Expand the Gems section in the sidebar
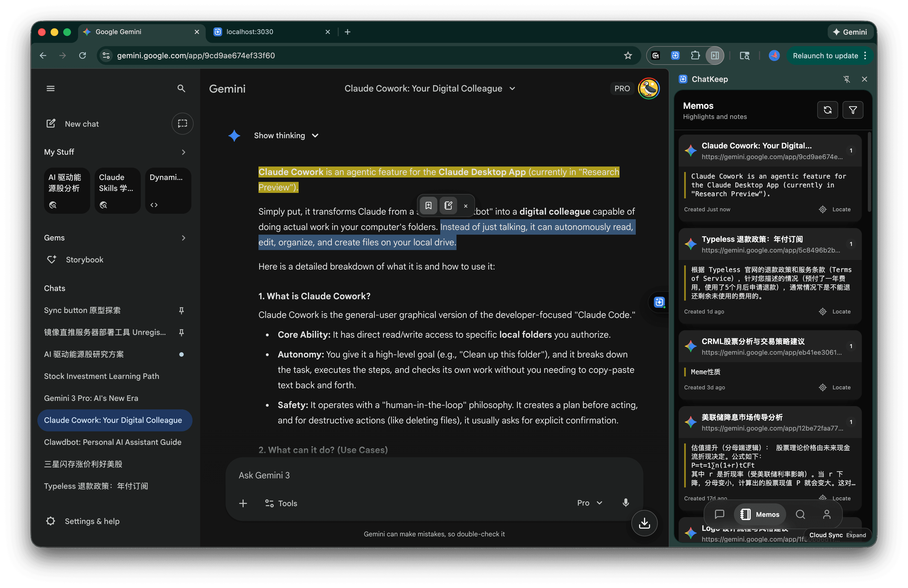The height and width of the screenshot is (588, 908). coord(183,238)
